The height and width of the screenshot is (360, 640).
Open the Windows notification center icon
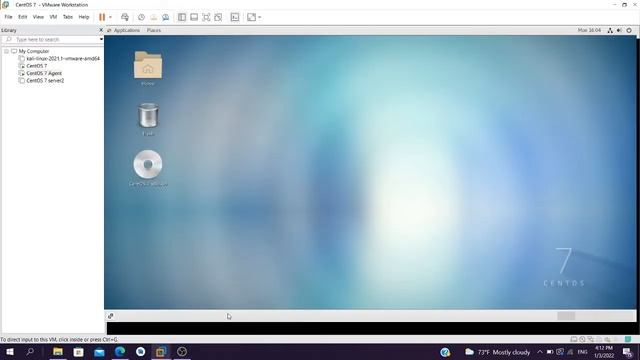coord(627,352)
